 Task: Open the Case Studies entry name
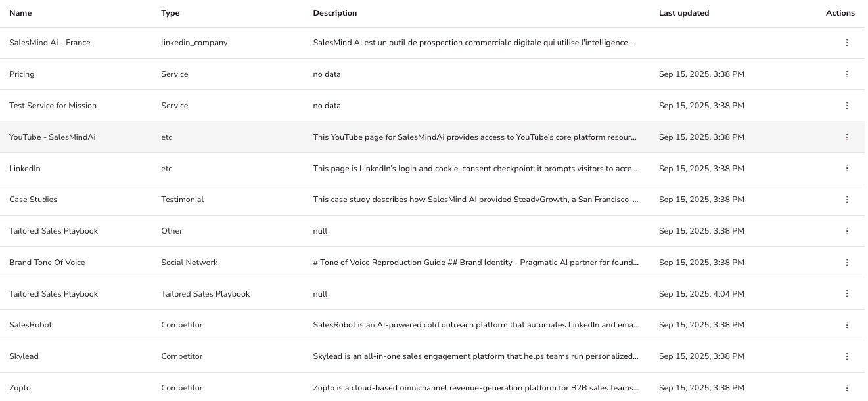[x=33, y=200]
